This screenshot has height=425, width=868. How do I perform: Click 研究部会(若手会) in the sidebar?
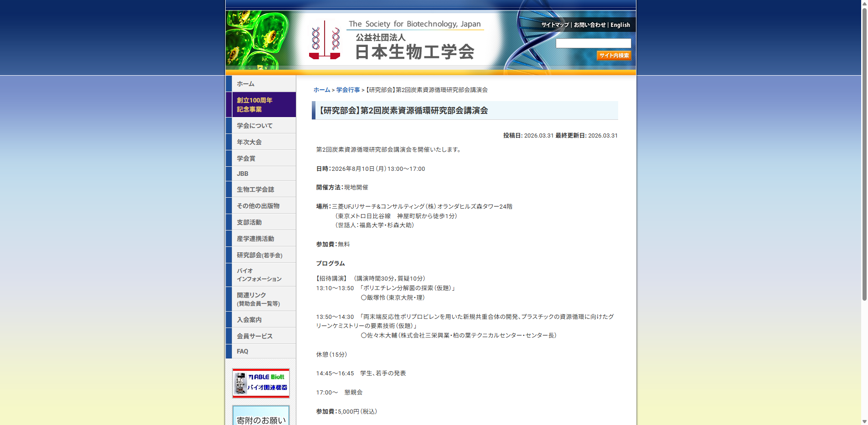(260, 255)
